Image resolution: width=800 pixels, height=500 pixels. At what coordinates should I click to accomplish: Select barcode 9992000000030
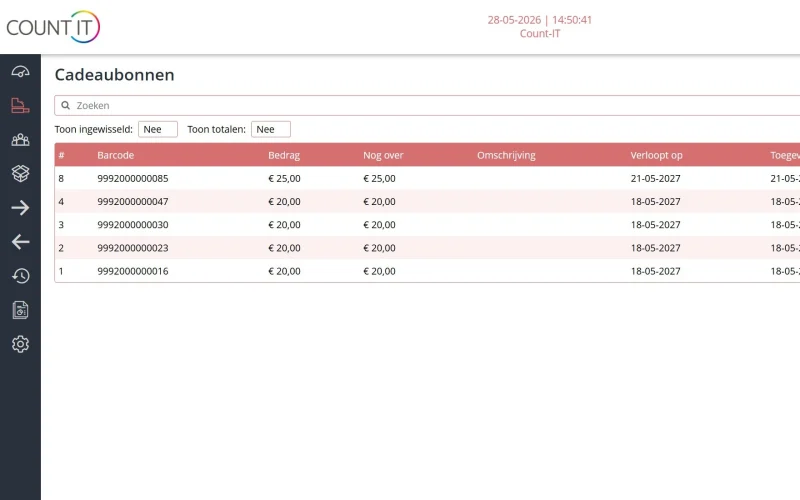[x=133, y=225]
